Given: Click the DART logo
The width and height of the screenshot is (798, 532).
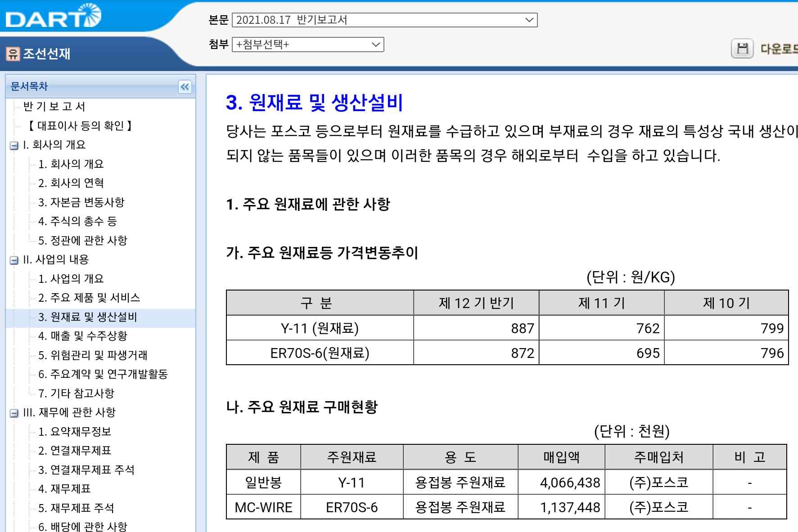Looking at the screenshot, I should tap(53, 16).
